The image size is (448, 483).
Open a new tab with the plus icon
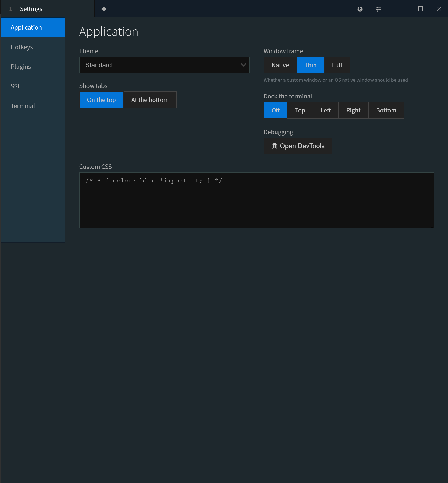pyautogui.click(x=104, y=9)
